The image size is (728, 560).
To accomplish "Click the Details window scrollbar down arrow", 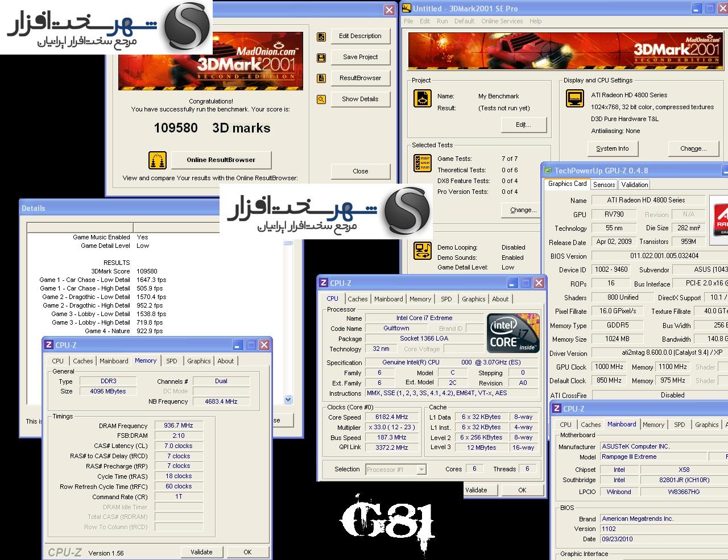I will pos(288,400).
